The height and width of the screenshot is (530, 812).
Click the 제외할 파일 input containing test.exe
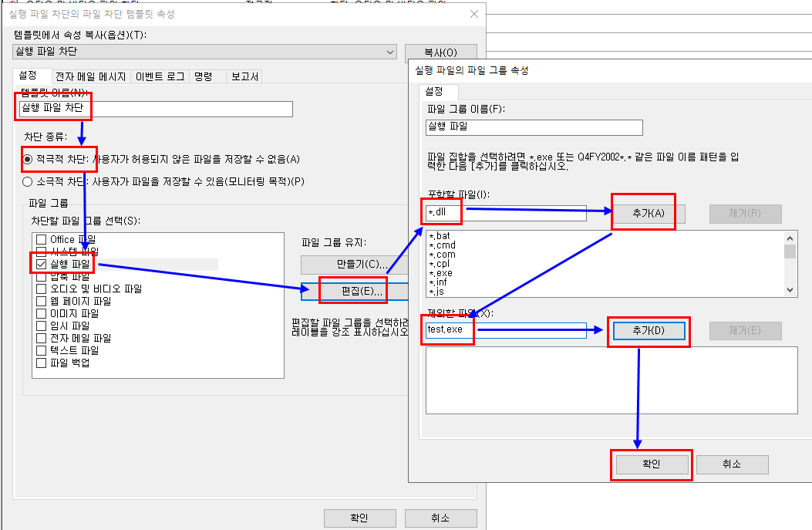(506, 330)
